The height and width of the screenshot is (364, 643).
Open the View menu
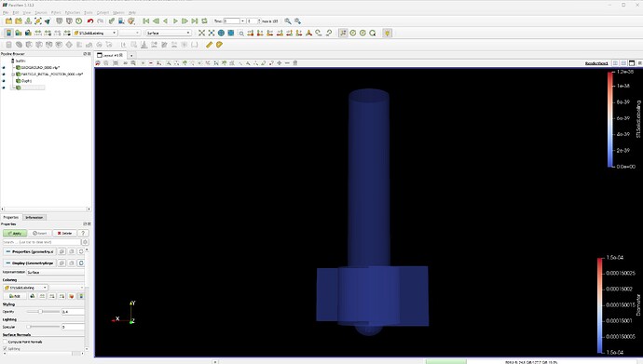point(27,13)
